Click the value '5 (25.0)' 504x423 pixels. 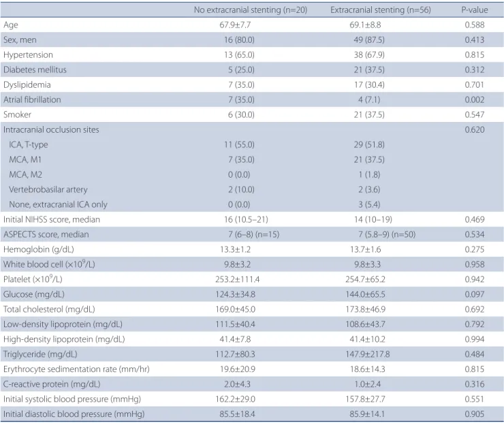coord(241,69)
